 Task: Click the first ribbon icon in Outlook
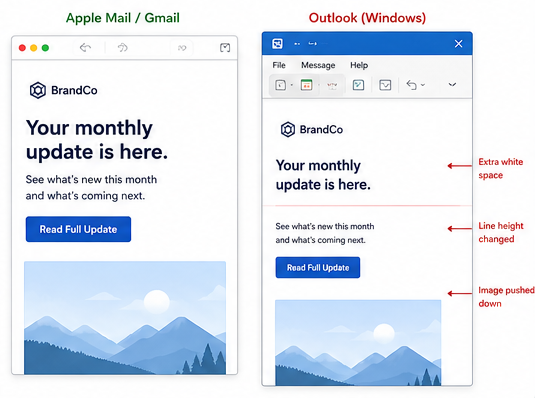coord(280,85)
